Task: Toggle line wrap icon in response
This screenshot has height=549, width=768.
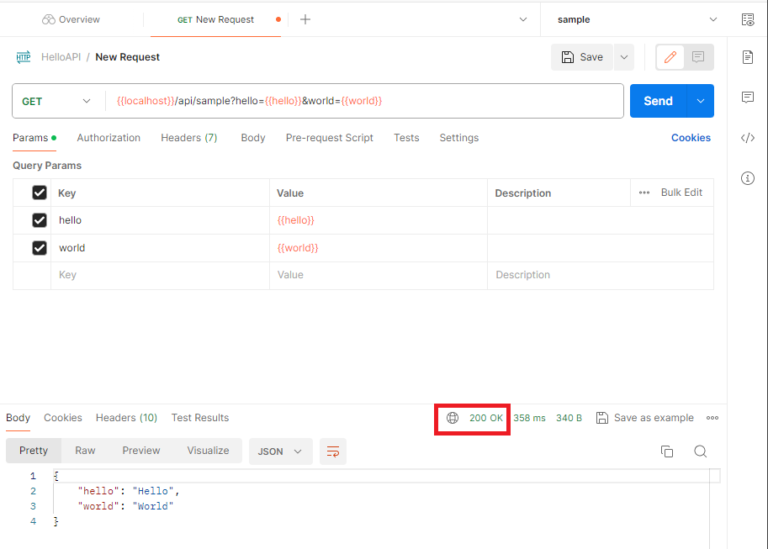Action: point(333,452)
